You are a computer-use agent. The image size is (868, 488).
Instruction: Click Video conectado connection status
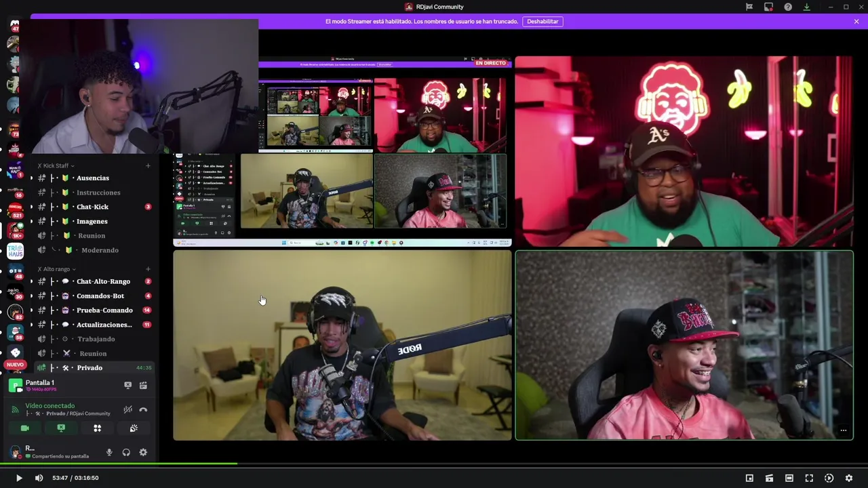[50, 406]
